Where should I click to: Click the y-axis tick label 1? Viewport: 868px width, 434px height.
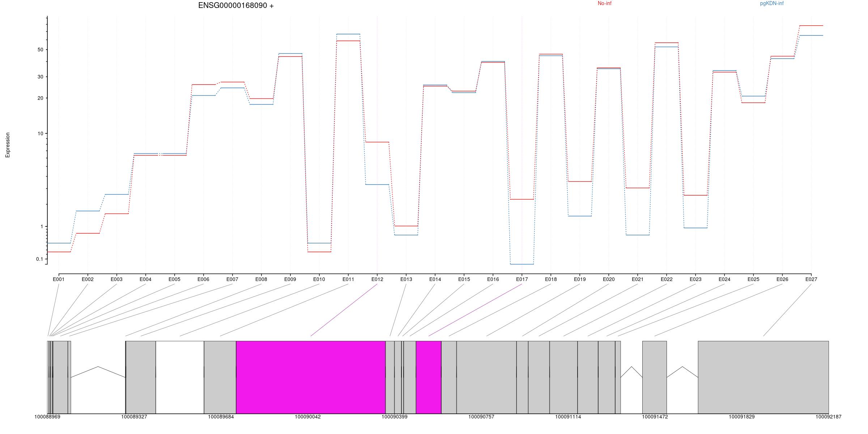pos(42,226)
